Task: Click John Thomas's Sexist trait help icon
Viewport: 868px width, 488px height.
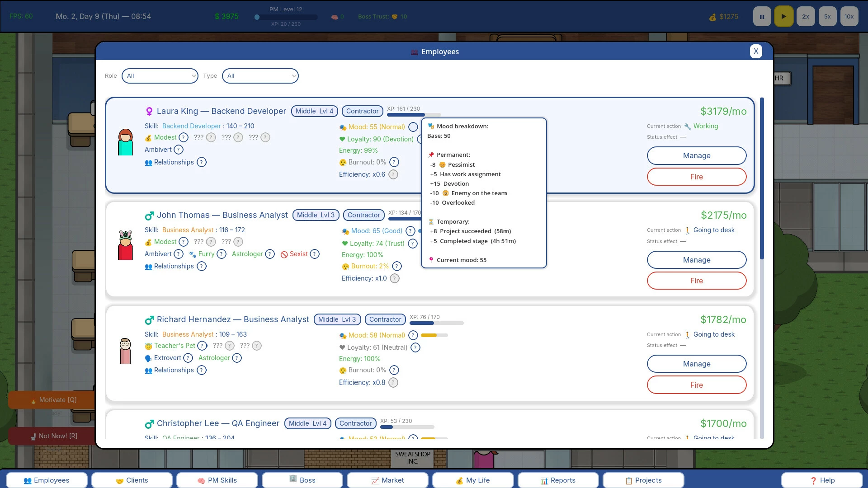Action: pyautogui.click(x=315, y=254)
